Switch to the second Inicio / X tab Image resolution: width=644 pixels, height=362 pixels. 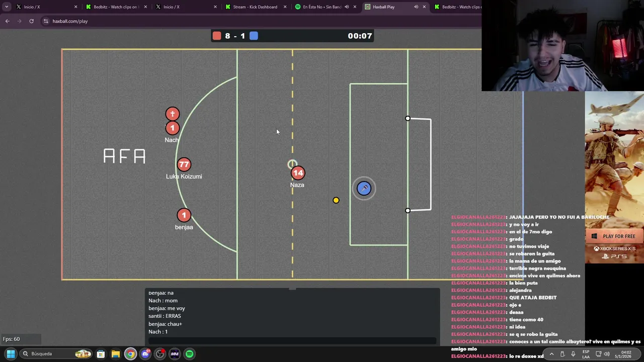[185, 7]
